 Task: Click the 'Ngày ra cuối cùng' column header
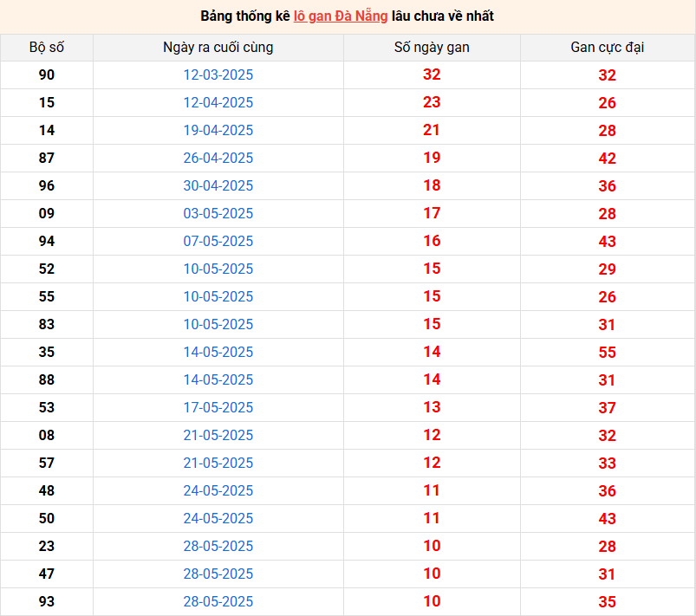218,48
